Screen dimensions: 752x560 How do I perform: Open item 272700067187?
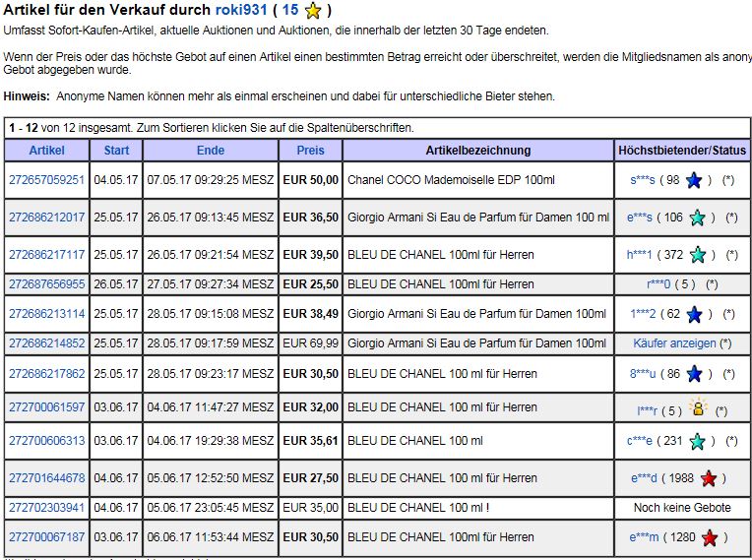coord(46,537)
